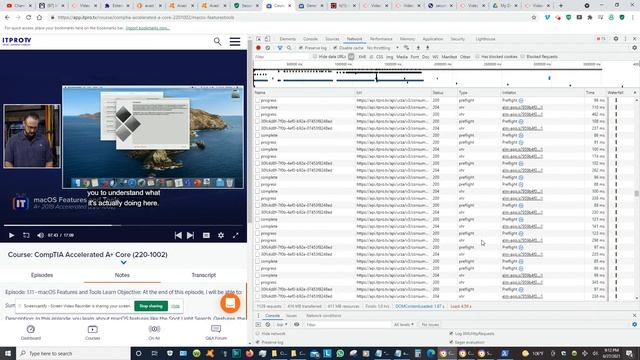640x360 pixels.
Task: Open the orange chat bubble widget
Action: pos(230,303)
